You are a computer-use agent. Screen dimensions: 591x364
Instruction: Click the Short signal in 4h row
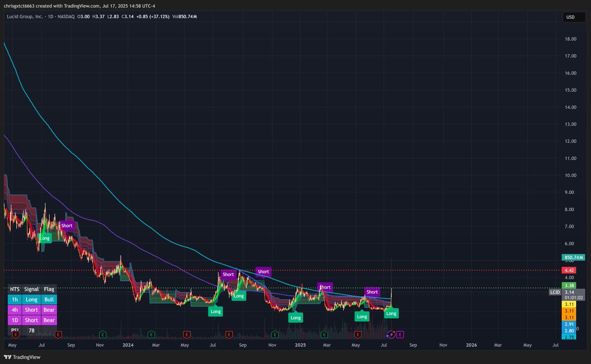click(32, 310)
